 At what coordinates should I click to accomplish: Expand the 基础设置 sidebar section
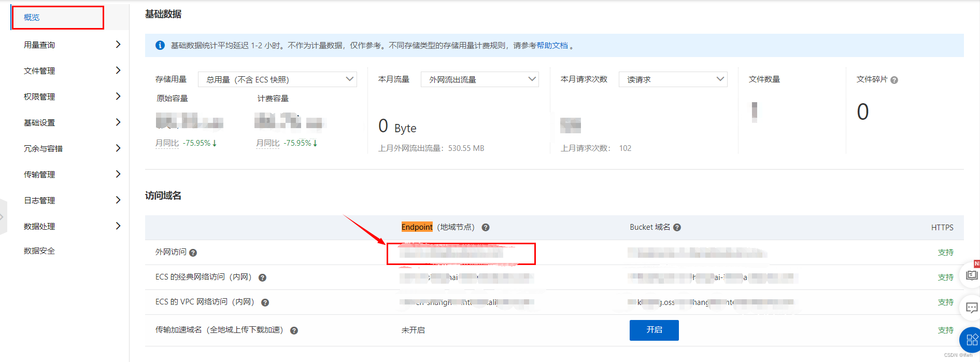tap(72, 122)
